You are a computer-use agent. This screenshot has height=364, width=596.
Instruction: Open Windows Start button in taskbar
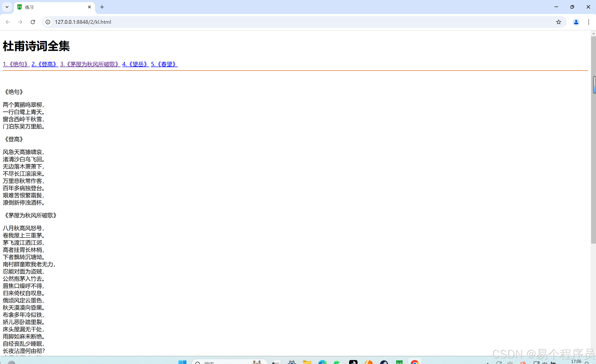[182, 362]
